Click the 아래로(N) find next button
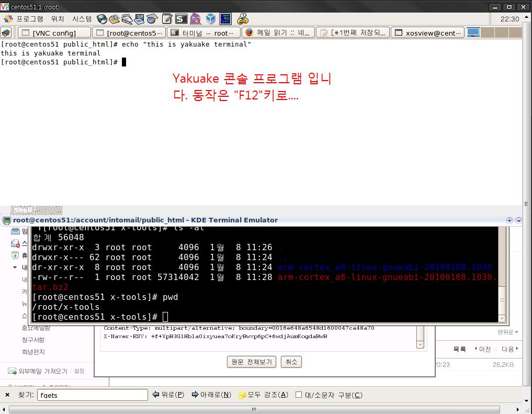This screenshot has width=532, height=414. coord(211,395)
